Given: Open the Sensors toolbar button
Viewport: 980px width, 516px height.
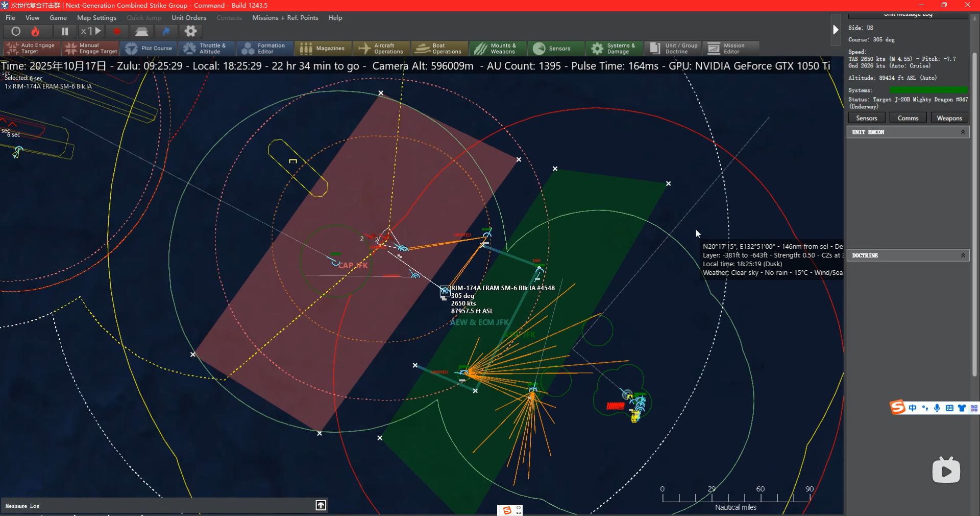Looking at the screenshot, I should click(x=556, y=49).
